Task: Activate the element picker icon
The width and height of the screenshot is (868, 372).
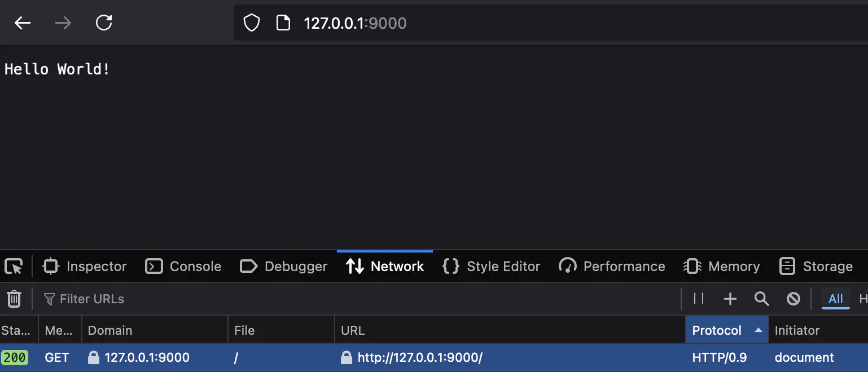Action: pos(14,266)
